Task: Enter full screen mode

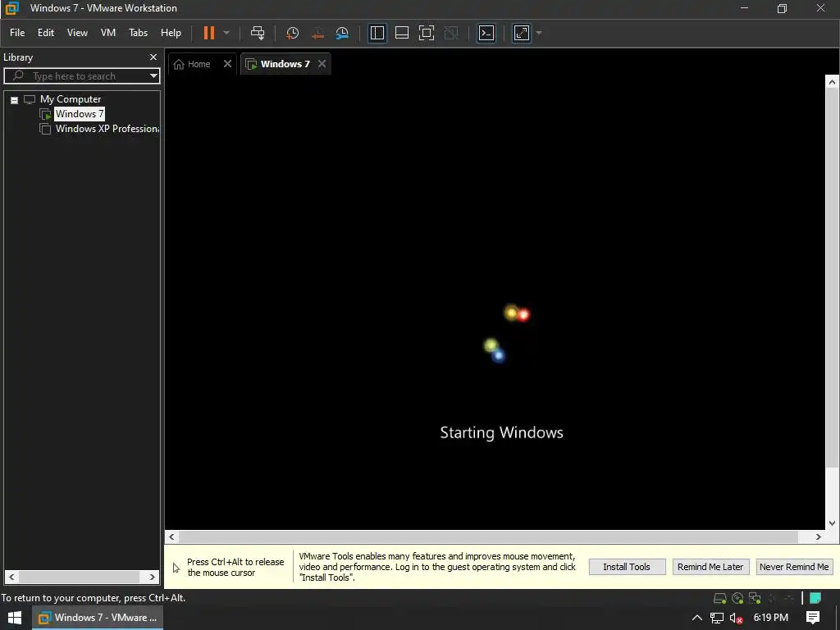Action: 427,33
